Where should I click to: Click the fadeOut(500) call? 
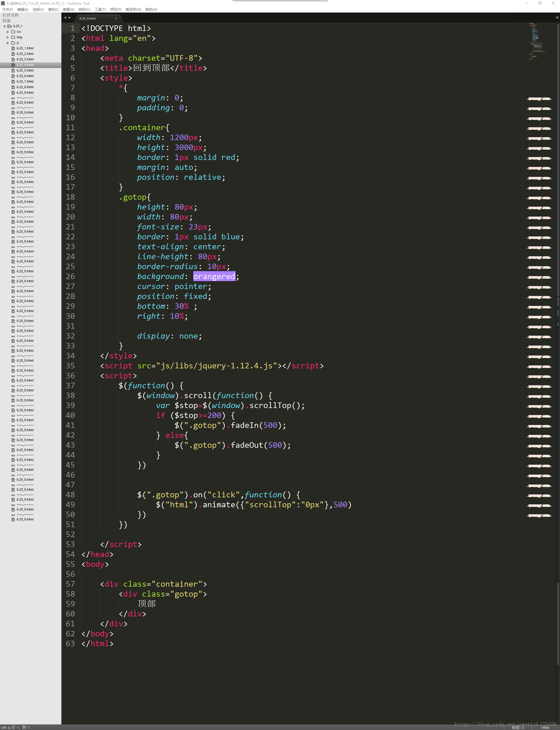(259, 445)
